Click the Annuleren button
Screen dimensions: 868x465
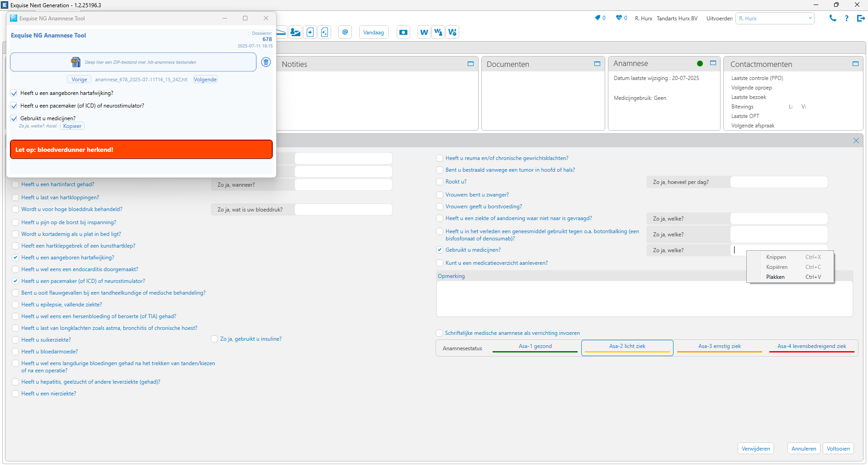804,449
